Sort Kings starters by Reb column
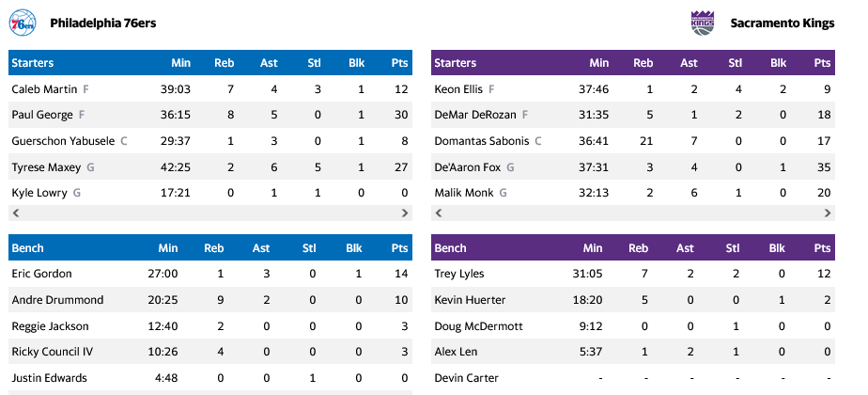Image resolution: width=868 pixels, height=395 pixels. click(643, 63)
